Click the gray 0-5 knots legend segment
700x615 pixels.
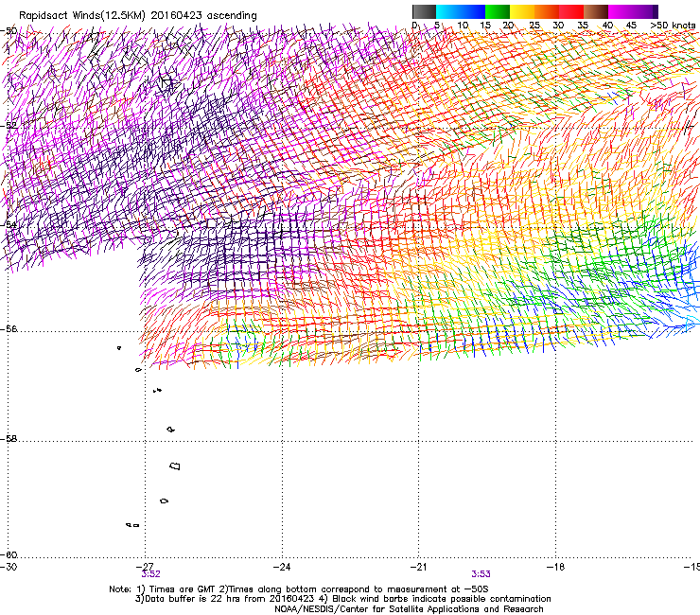coord(424,11)
